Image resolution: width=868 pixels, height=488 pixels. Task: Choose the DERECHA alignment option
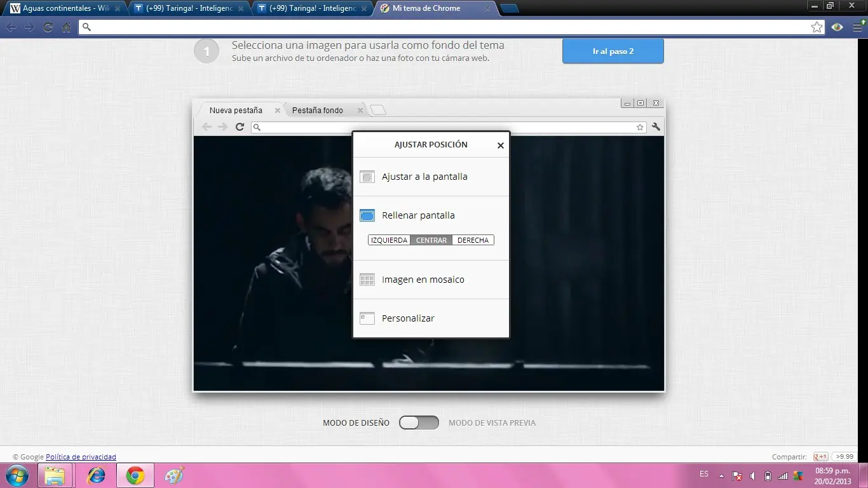tap(473, 240)
